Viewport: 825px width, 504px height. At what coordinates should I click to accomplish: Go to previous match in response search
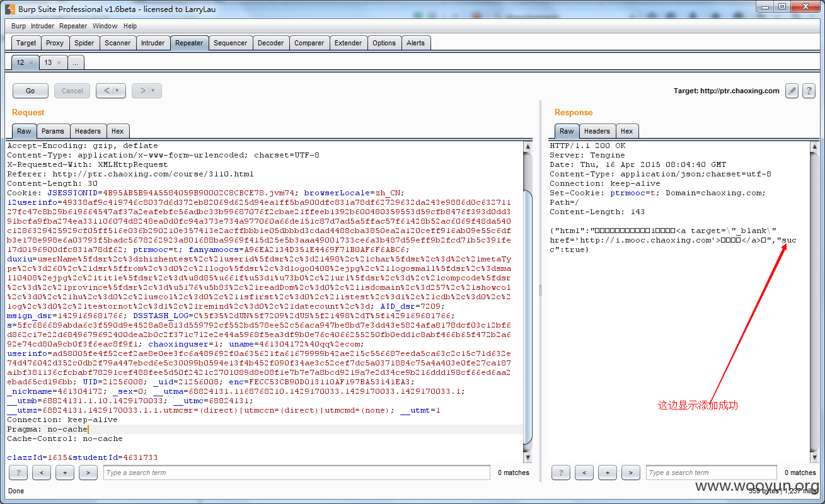(584, 472)
